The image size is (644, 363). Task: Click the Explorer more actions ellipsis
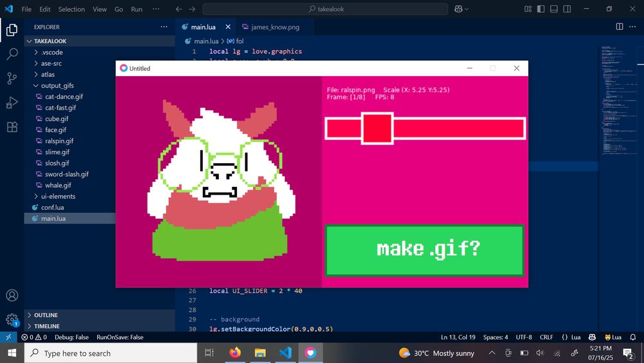tap(164, 26)
